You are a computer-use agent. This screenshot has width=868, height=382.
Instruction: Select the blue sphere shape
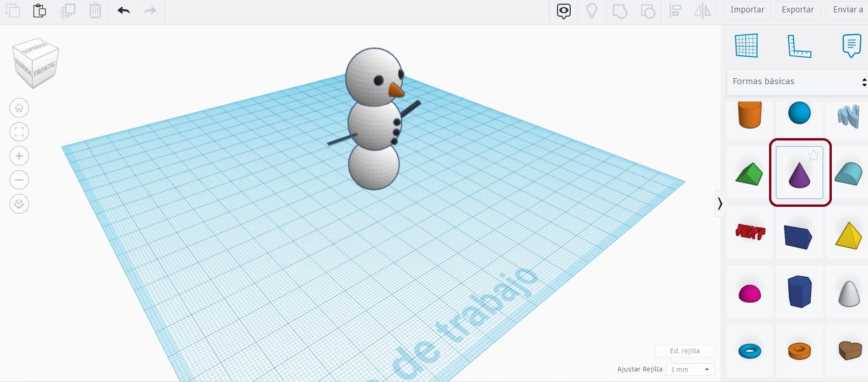click(799, 113)
